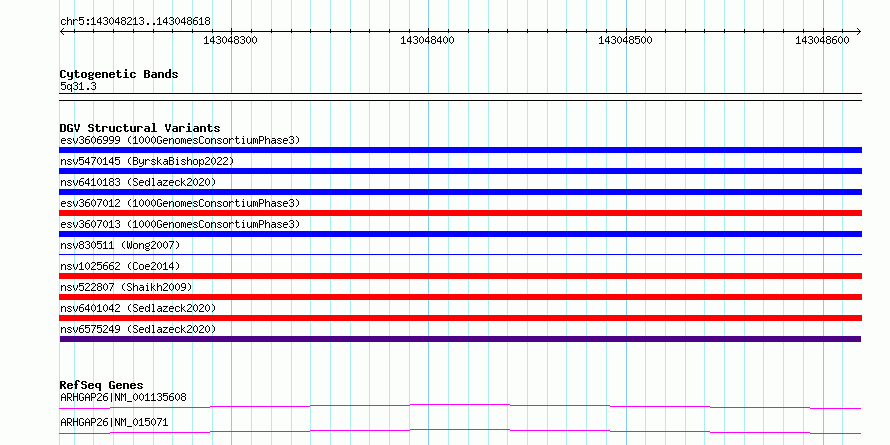890x445 pixels.
Task: Click ruler tick label 143048600
Action: point(822,40)
